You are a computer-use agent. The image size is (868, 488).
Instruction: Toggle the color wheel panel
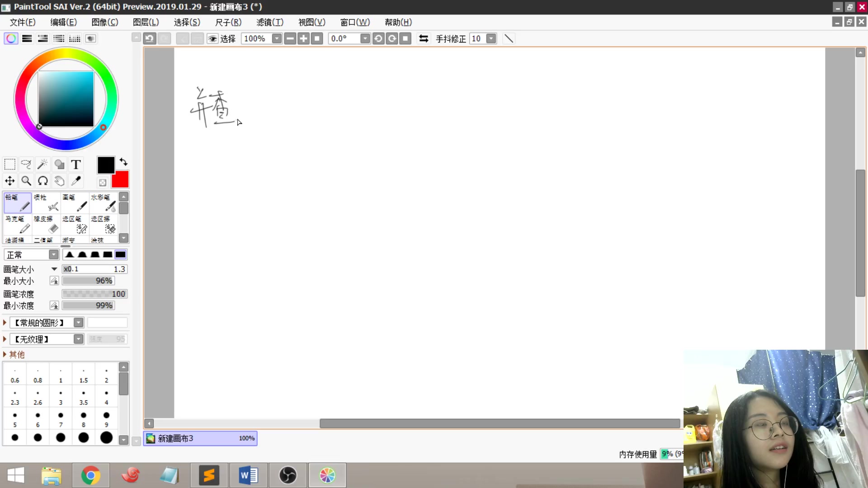(x=11, y=39)
